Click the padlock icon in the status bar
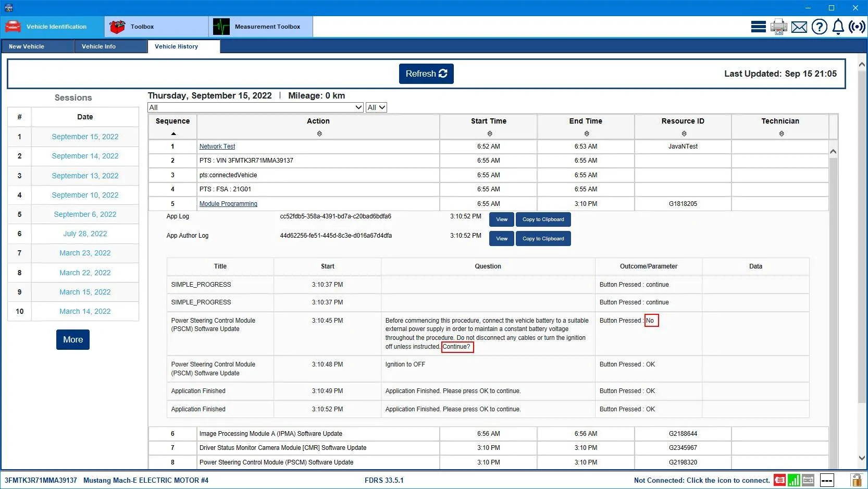The height and width of the screenshot is (489, 868). click(x=856, y=480)
